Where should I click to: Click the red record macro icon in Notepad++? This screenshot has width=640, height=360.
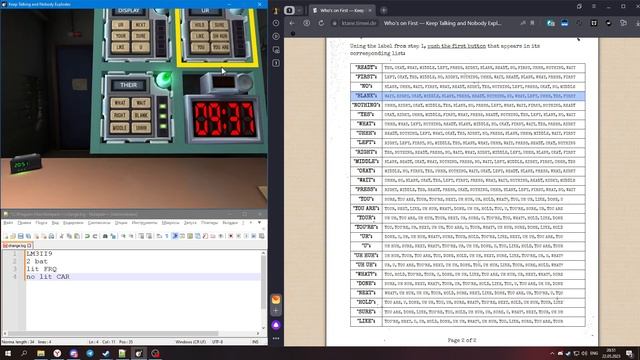(231, 236)
